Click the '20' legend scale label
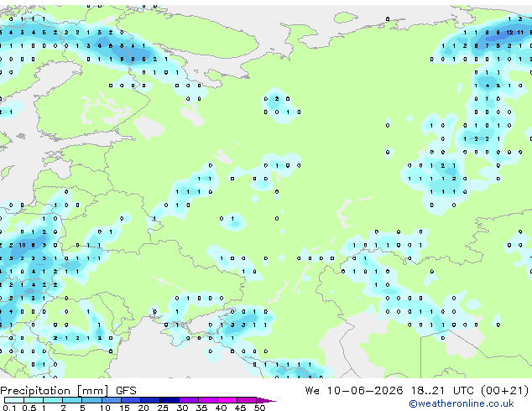Image resolution: width=532 pixels, height=411 pixels. point(143,408)
